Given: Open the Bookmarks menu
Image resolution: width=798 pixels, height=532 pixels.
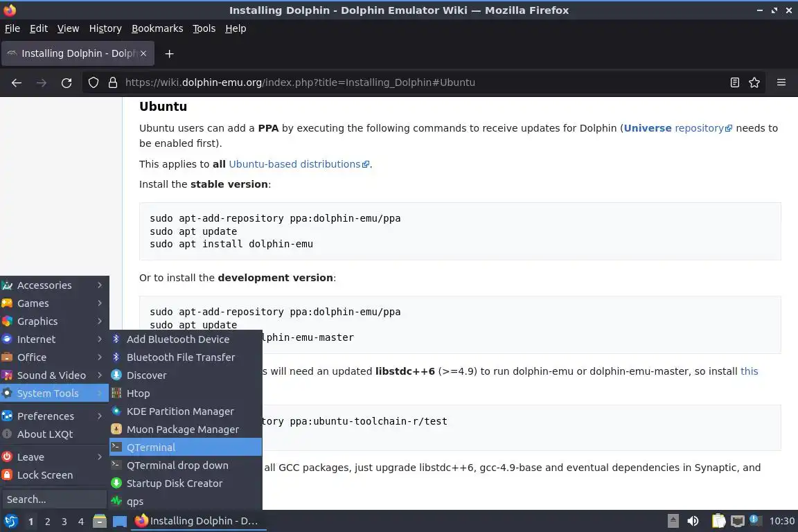Looking at the screenshot, I should pyautogui.click(x=157, y=28).
